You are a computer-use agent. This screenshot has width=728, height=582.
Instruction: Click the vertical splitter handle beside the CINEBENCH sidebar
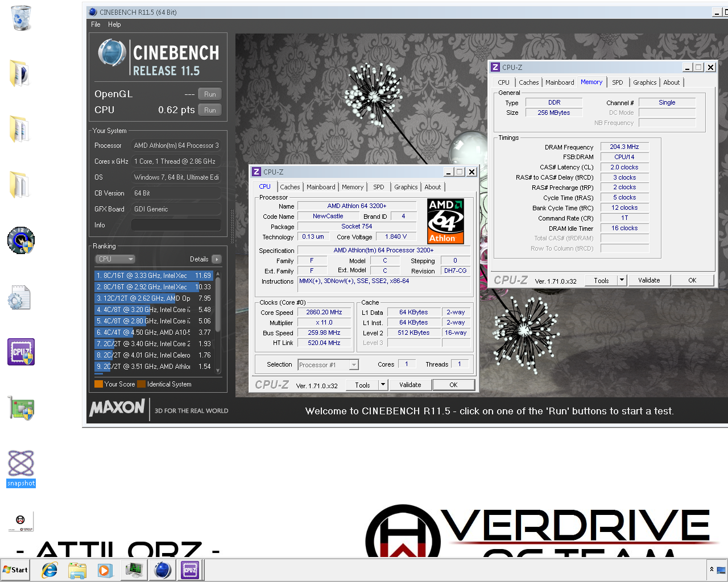click(x=232, y=227)
